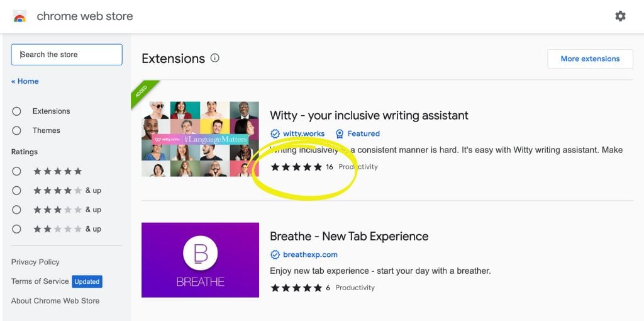This screenshot has width=644, height=321.
Task: Choose the three stars & up filter
Action: coord(17,210)
